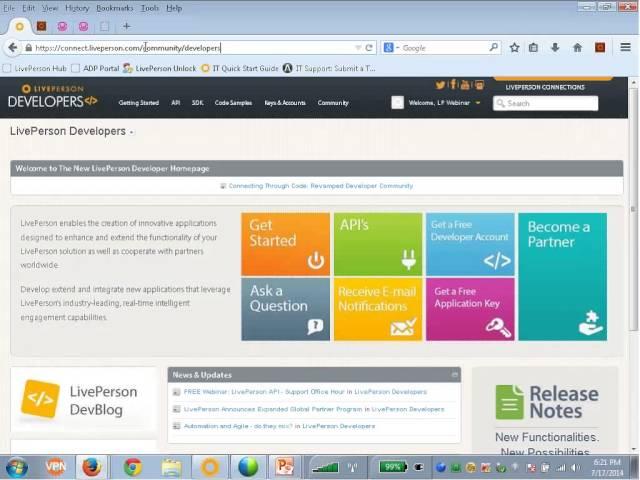
Task: Open the API nav item
Action: 176,103
